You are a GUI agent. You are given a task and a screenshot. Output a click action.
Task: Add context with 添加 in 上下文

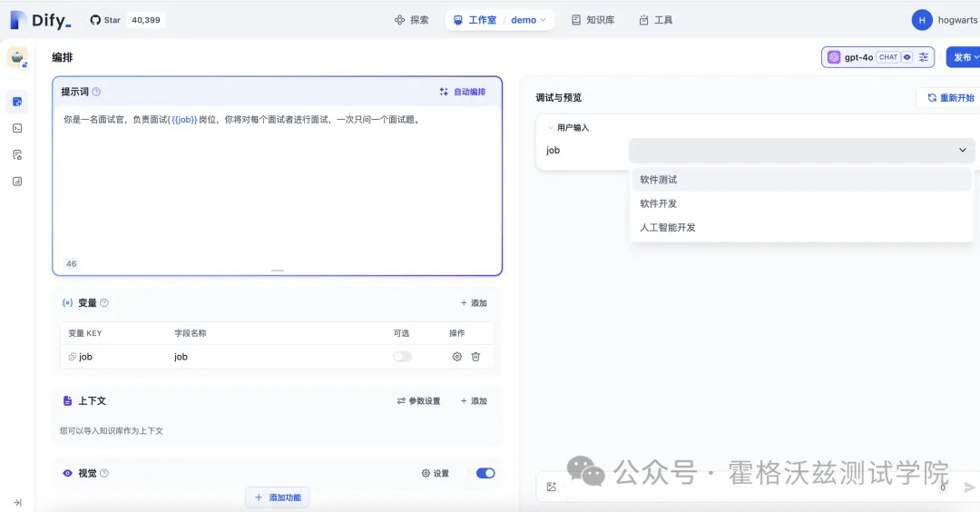pyautogui.click(x=474, y=400)
